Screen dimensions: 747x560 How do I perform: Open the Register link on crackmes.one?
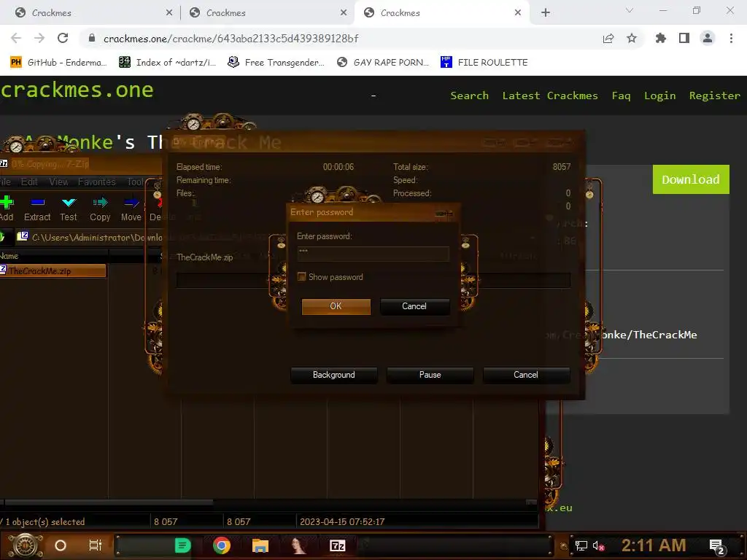click(x=715, y=96)
